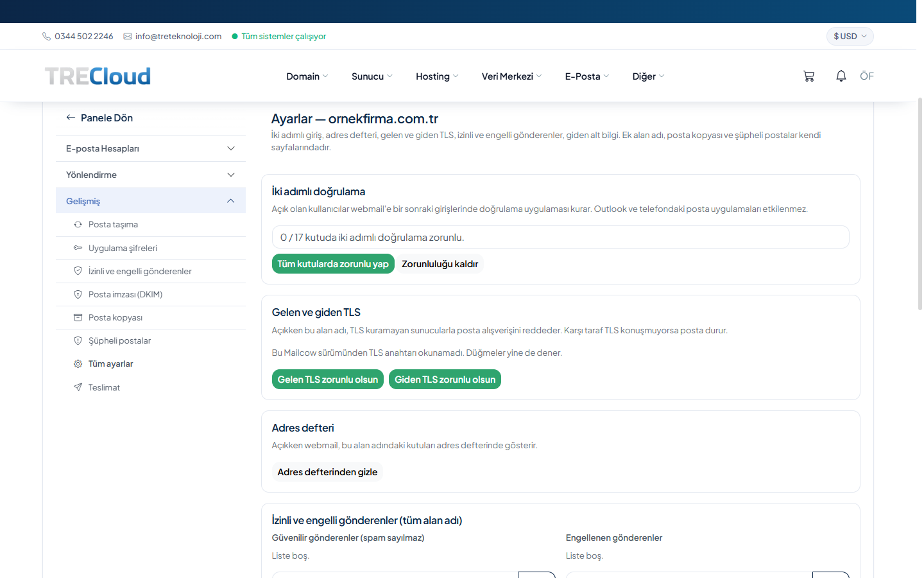Open the Diğer menu
The width and height of the screenshot is (924, 578).
(x=648, y=76)
